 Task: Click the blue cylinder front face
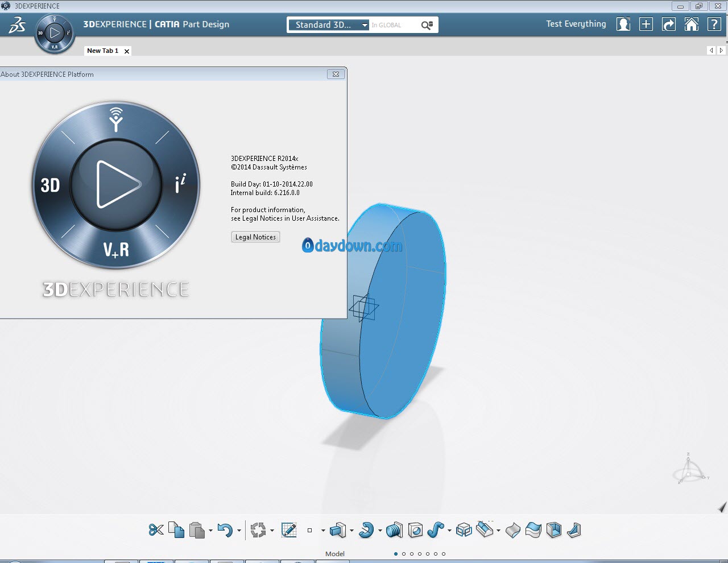tap(404, 316)
